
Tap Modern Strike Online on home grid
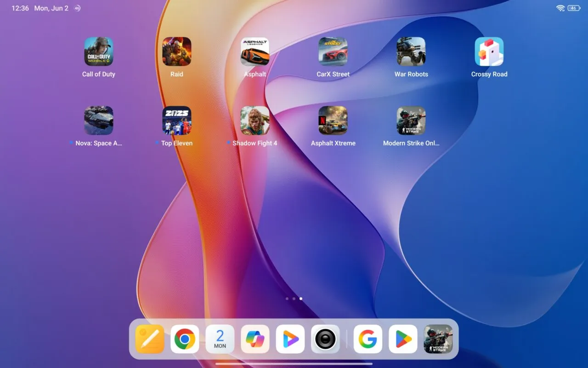click(411, 121)
